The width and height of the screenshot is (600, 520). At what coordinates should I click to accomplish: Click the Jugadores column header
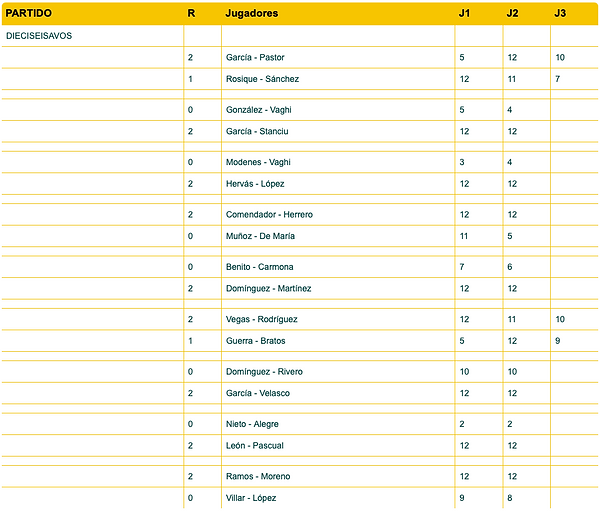tap(252, 14)
